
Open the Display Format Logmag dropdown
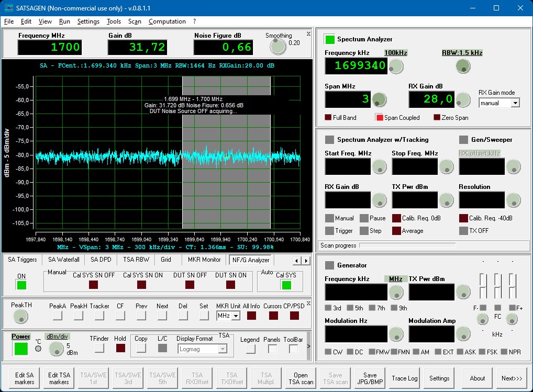[223, 349]
